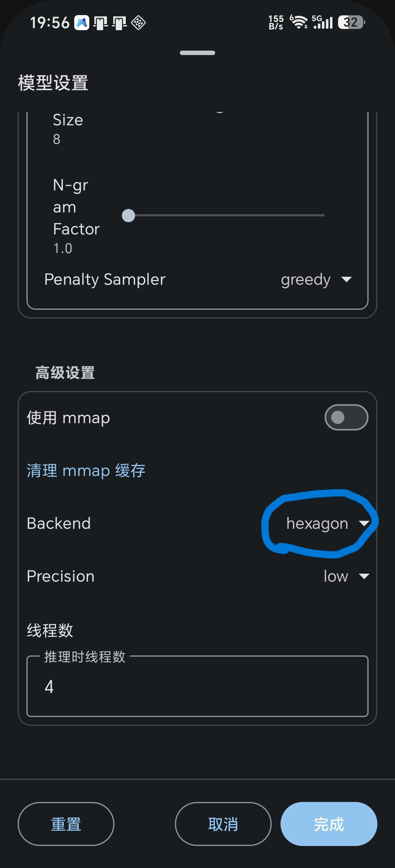Tap the 高级设置 section header
The image size is (395, 868).
coord(65,373)
